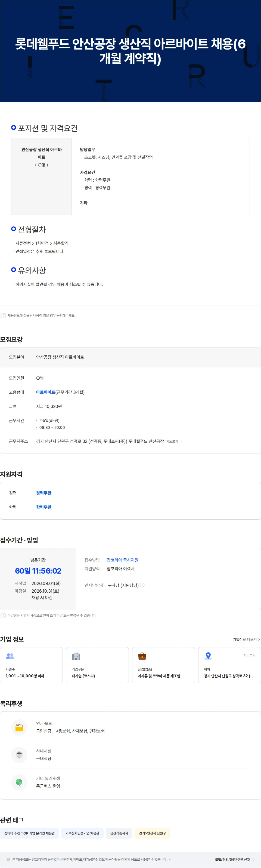Screen dimensions: 261x868
Task: Select tag 잡아바 추천 TOP 기업 온라인 채용관
Action: pos(30,833)
